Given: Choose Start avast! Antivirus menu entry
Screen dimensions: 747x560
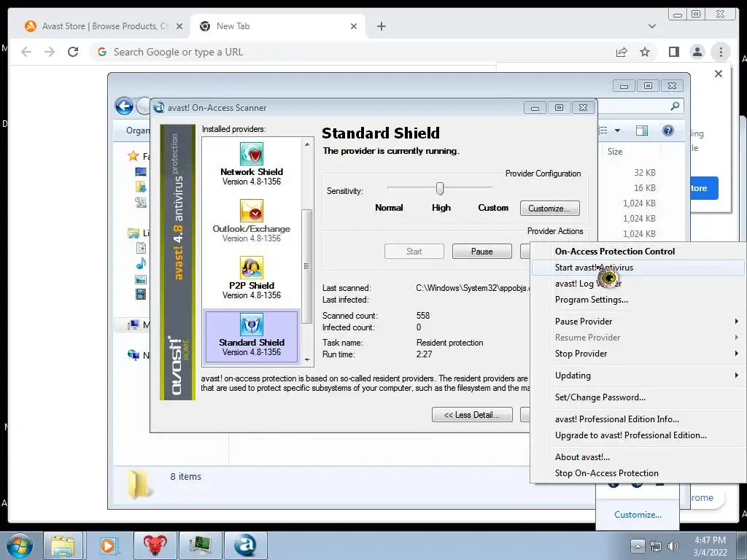Looking at the screenshot, I should tap(638, 268).
